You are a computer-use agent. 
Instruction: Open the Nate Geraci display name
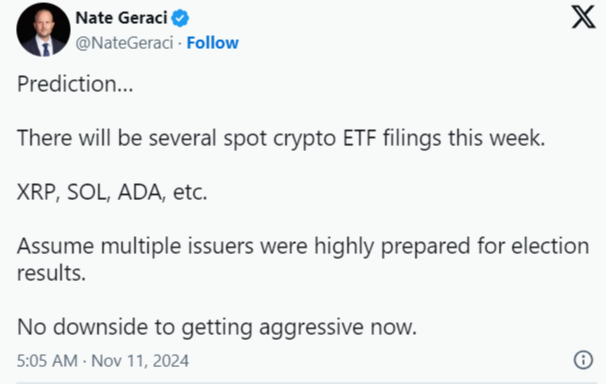[121, 18]
